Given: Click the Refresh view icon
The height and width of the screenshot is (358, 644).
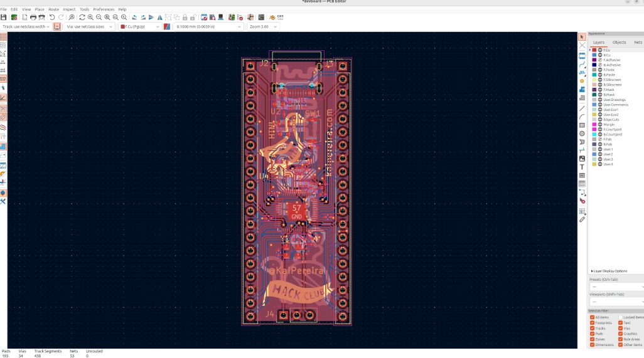Looking at the screenshot, I should point(82,18).
